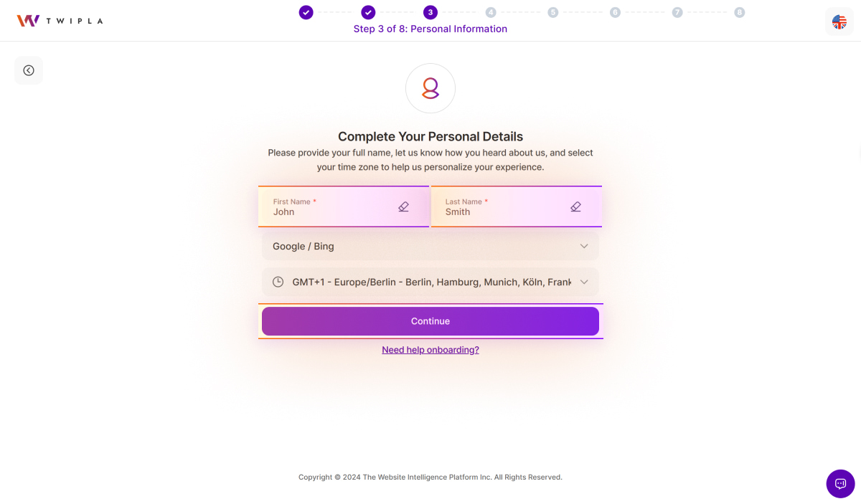Open the Need help onboarding link
861x504 pixels.
(430, 350)
